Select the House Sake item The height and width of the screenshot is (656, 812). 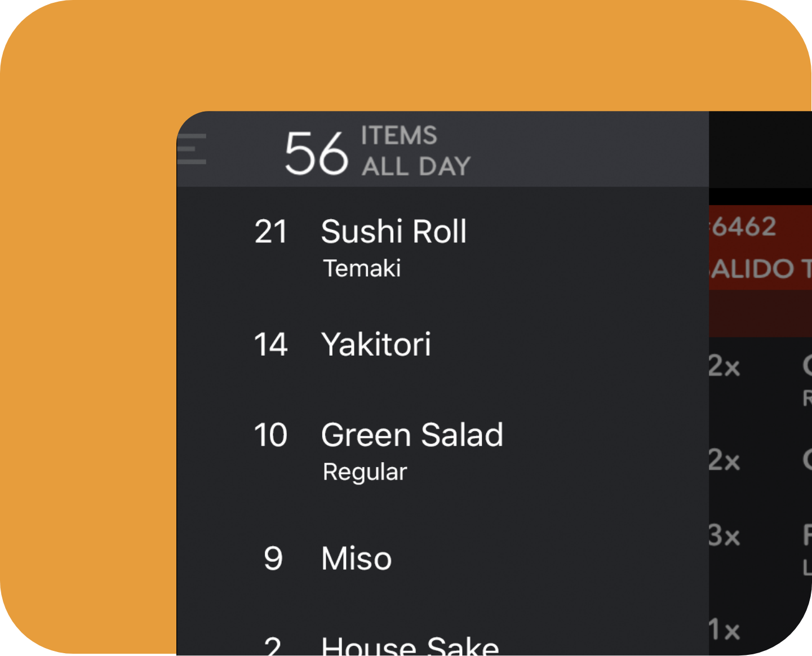[x=410, y=645]
